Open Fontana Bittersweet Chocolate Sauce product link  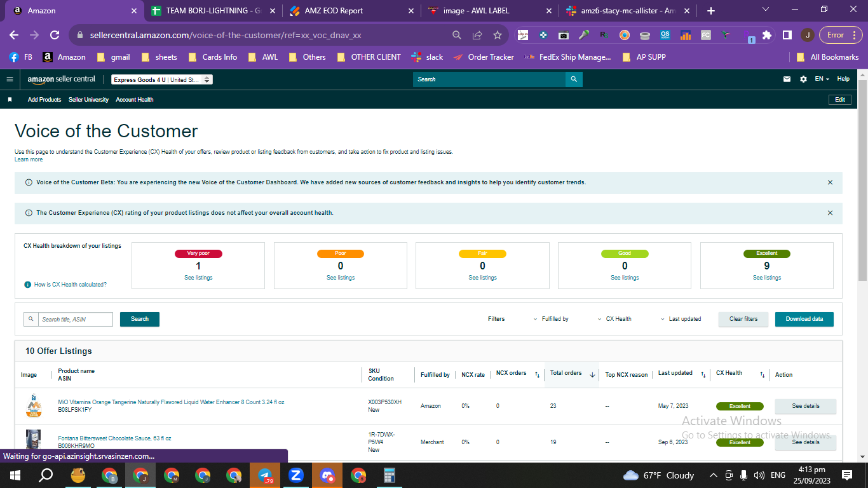[x=114, y=438]
